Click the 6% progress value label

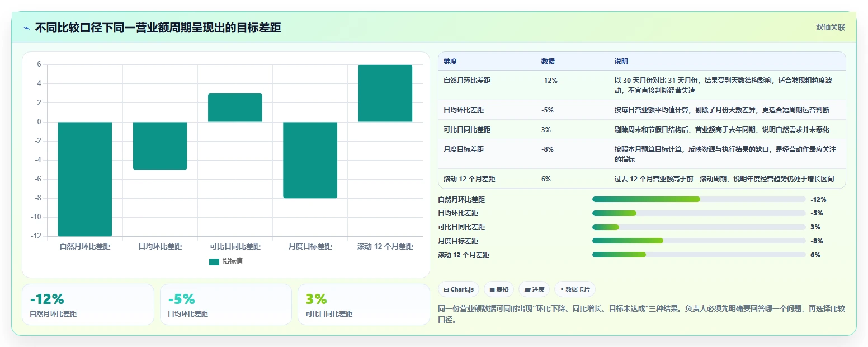pos(815,255)
